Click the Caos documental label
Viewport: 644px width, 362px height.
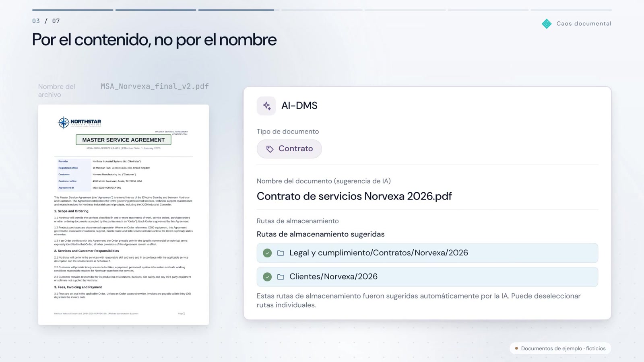pos(584,24)
